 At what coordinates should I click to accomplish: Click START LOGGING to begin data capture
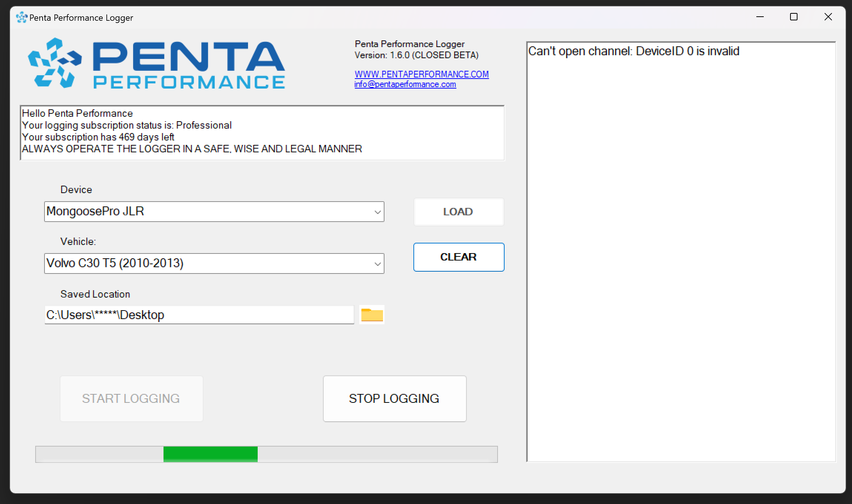click(x=131, y=398)
